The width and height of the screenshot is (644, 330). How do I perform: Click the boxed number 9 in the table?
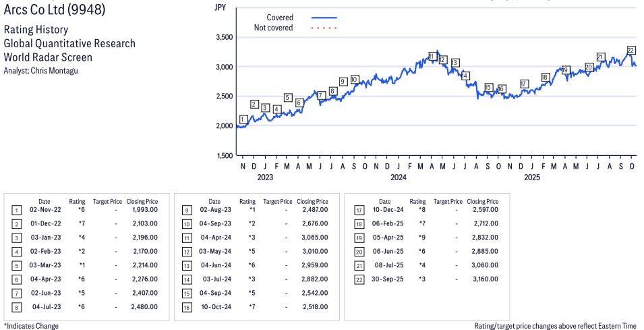click(186, 209)
